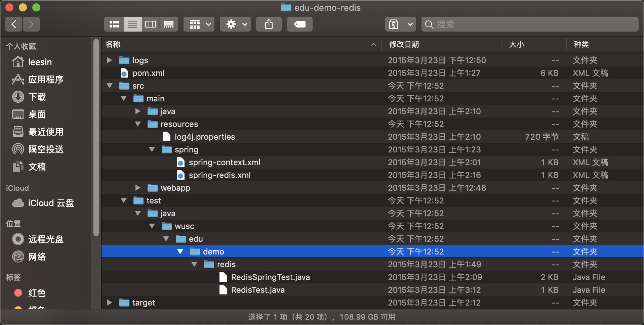This screenshot has height=325, width=644.
Task: Select the resources folder row
Action: [x=372, y=124]
